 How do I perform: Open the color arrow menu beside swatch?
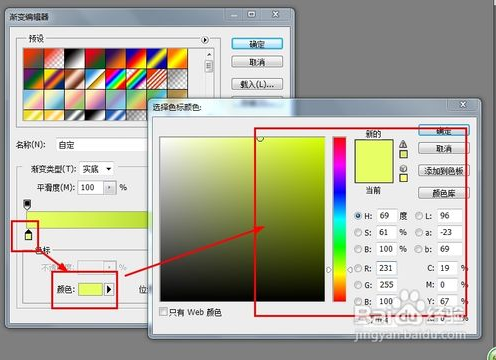[109, 289]
